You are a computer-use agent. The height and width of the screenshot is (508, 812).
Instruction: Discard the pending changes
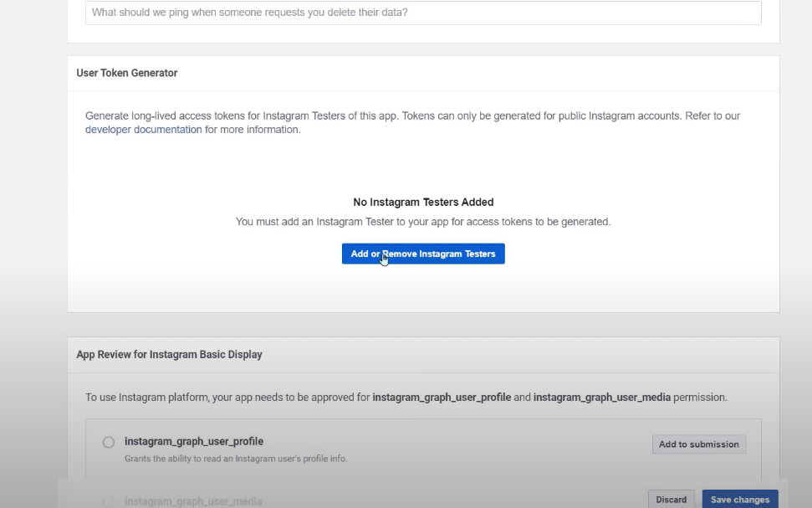[672, 500]
